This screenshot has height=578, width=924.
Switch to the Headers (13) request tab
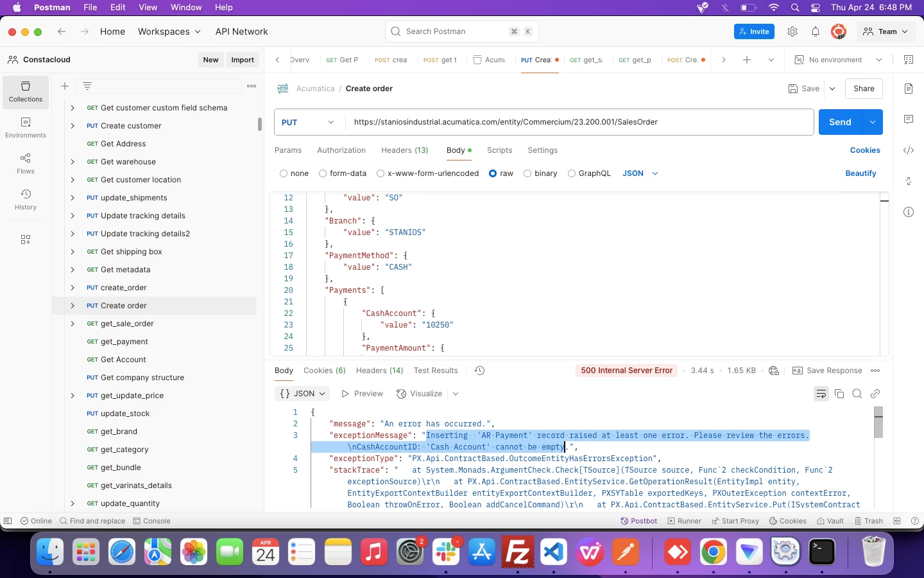click(x=405, y=150)
